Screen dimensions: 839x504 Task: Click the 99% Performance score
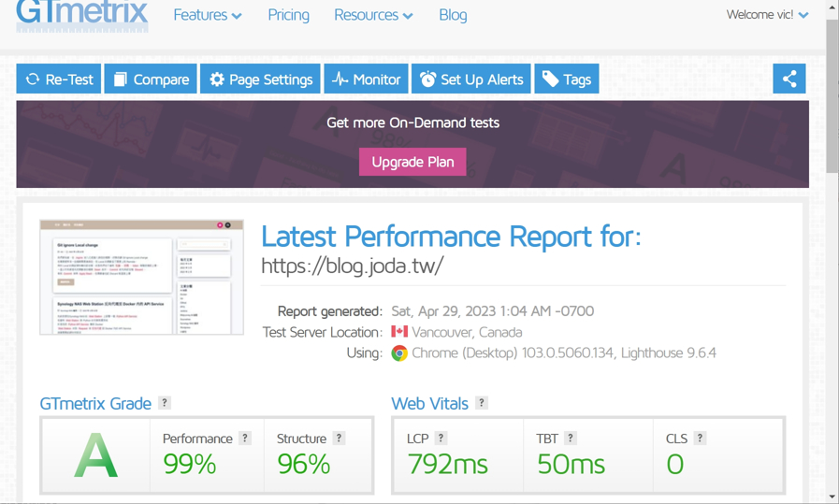click(x=190, y=464)
